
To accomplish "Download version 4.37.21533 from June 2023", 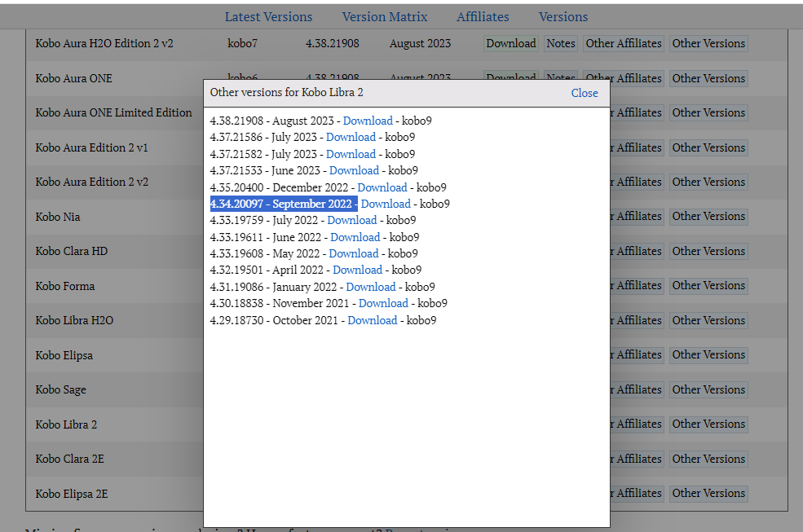I will (x=354, y=170).
